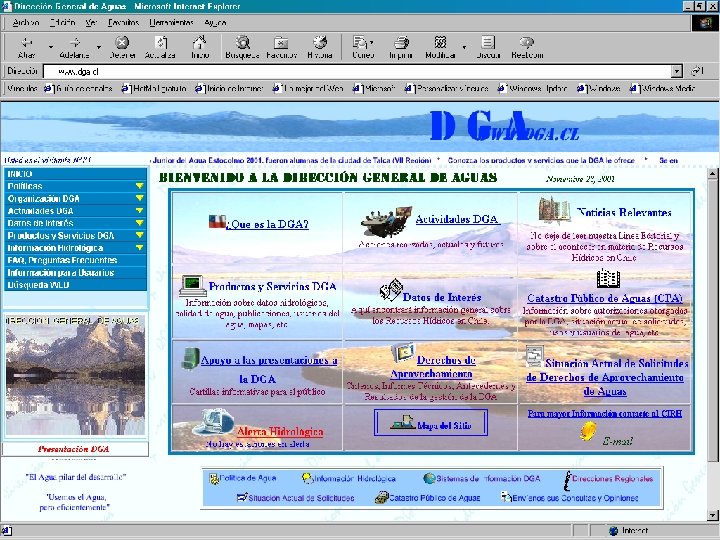Go to the Inicio home button
The image size is (720, 540).
pyautogui.click(x=200, y=47)
